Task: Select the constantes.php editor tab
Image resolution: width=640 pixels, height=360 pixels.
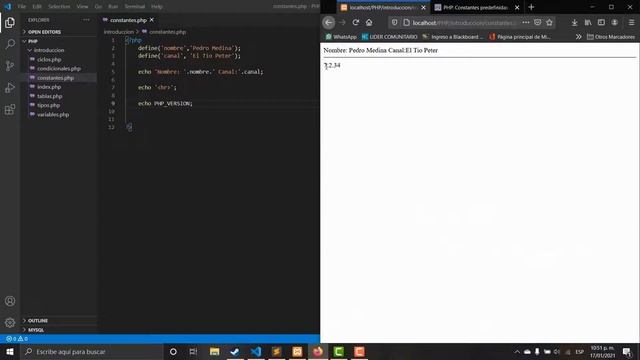Action: [128, 20]
